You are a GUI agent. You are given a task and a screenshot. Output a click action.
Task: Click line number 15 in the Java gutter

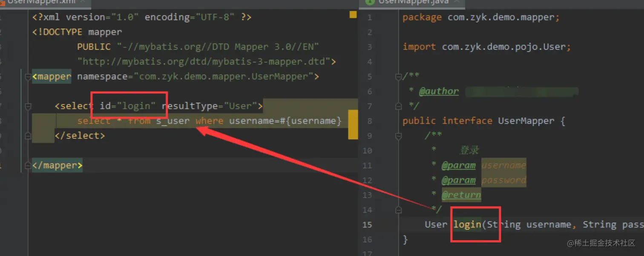point(367,225)
